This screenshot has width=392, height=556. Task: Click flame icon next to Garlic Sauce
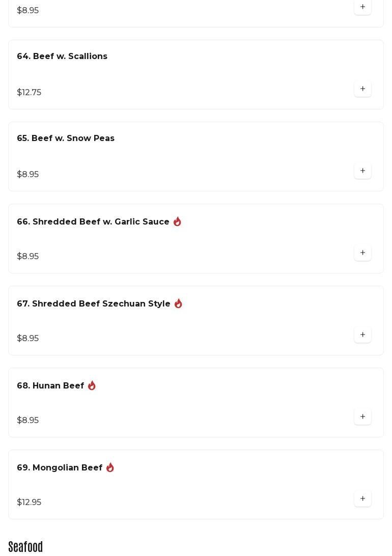click(177, 222)
